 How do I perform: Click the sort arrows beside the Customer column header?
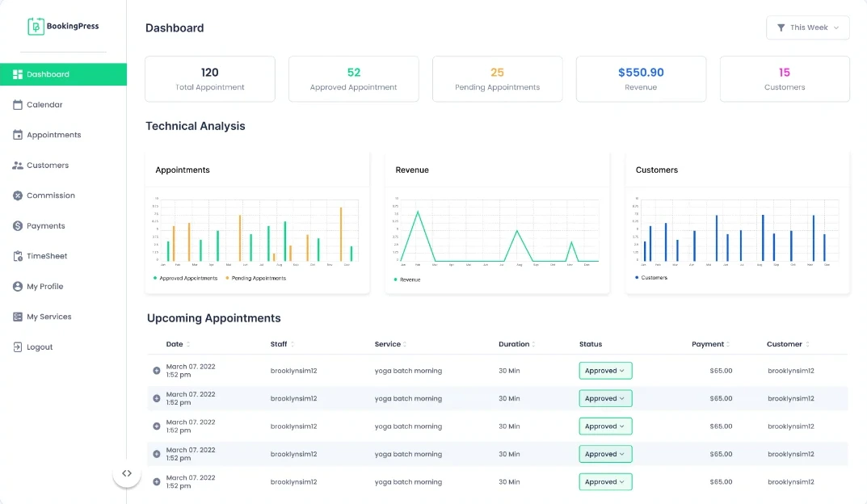coord(807,344)
